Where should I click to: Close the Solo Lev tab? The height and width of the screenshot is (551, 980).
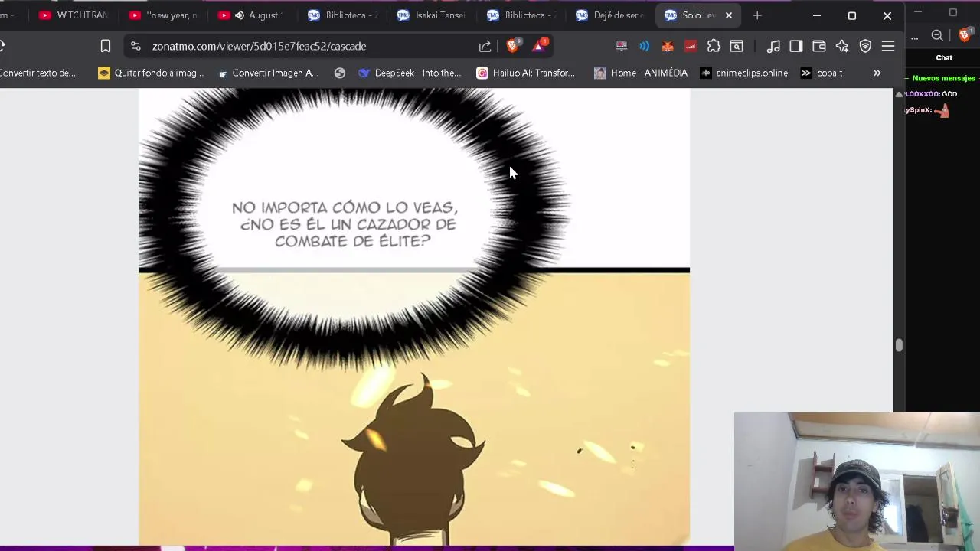click(x=729, y=15)
